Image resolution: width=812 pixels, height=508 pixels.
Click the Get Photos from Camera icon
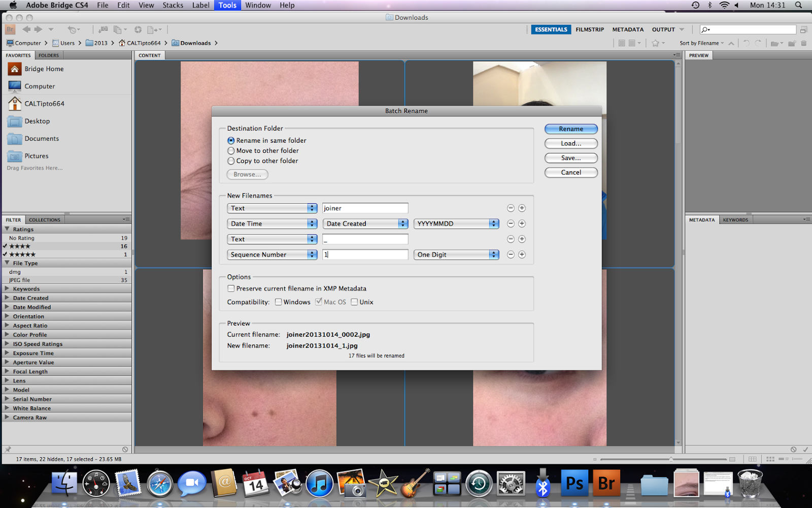(103, 29)
